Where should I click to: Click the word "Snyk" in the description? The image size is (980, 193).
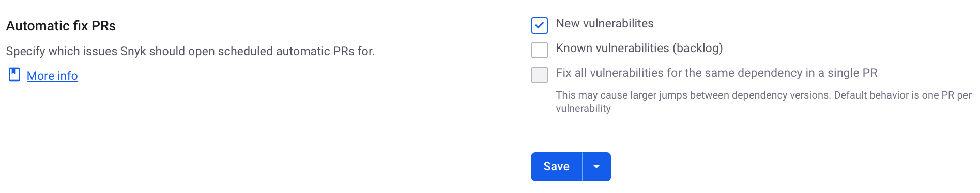[133, 51]
